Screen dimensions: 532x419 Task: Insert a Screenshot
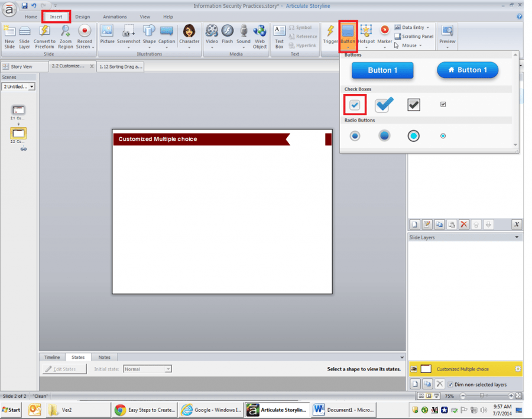(128, 35)
